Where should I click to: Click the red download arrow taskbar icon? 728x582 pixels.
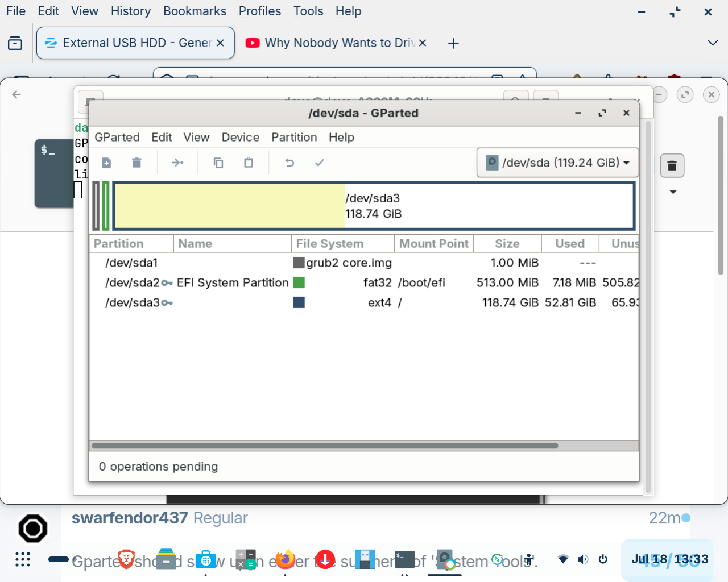click(325, 559)
